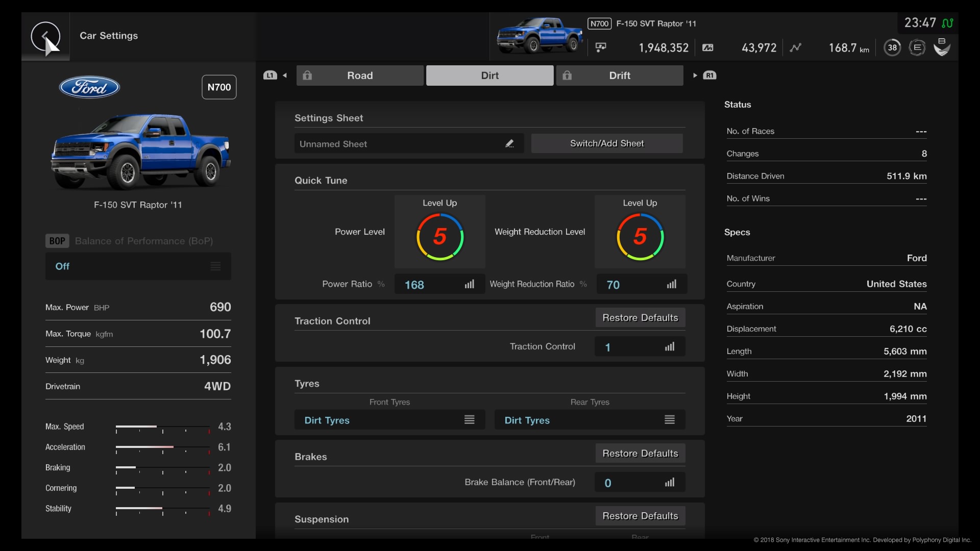Click the network status icon beside clock
This screenshot has width=980, height=551.
coord(948,23)
